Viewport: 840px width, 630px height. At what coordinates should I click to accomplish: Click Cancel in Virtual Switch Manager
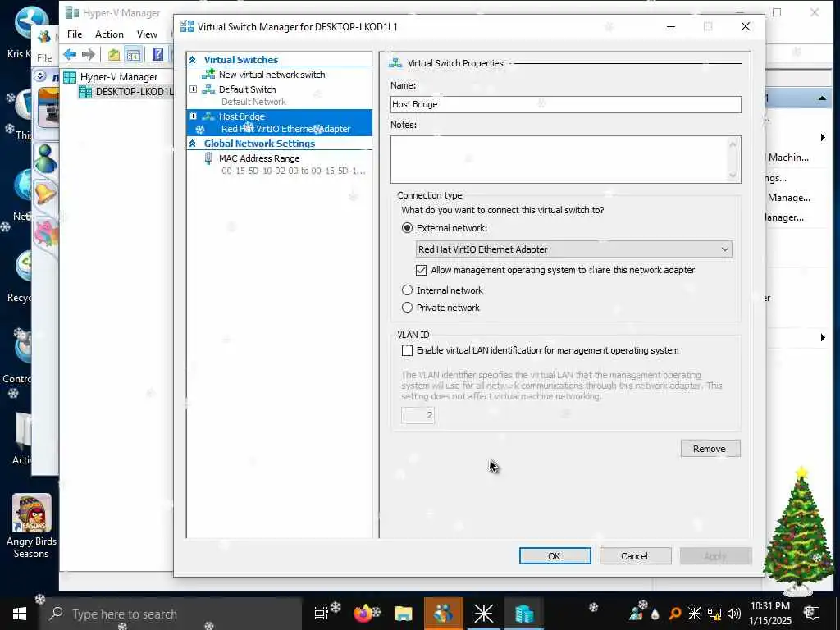click(635, 556)
